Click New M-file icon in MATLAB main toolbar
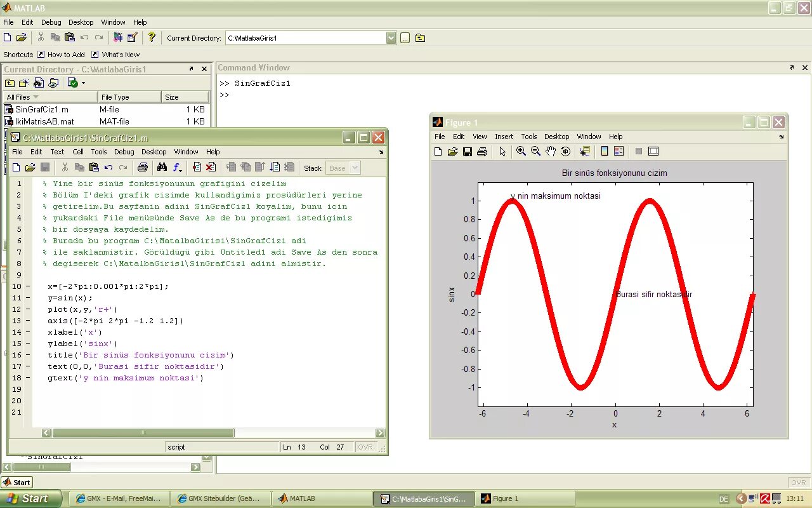Image resolution: width=812 pixels, height=508 pixels. 8,37
